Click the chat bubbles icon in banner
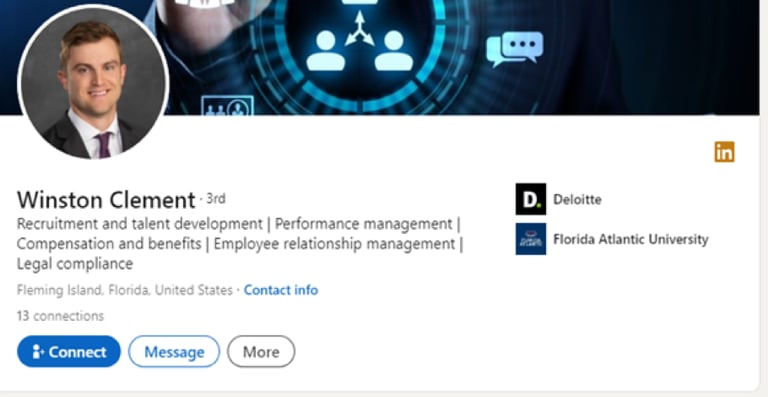Screen dimensions: 768x397 pos(515,49)
